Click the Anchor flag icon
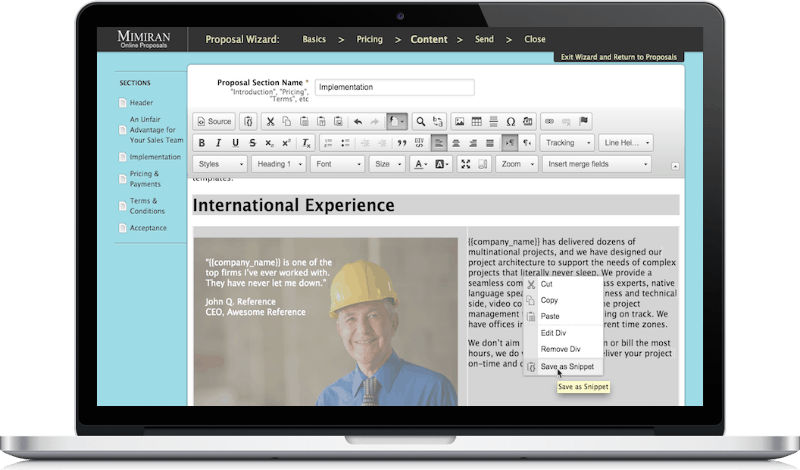This screenshot has width=800, height=470. (x=584, y=121)
